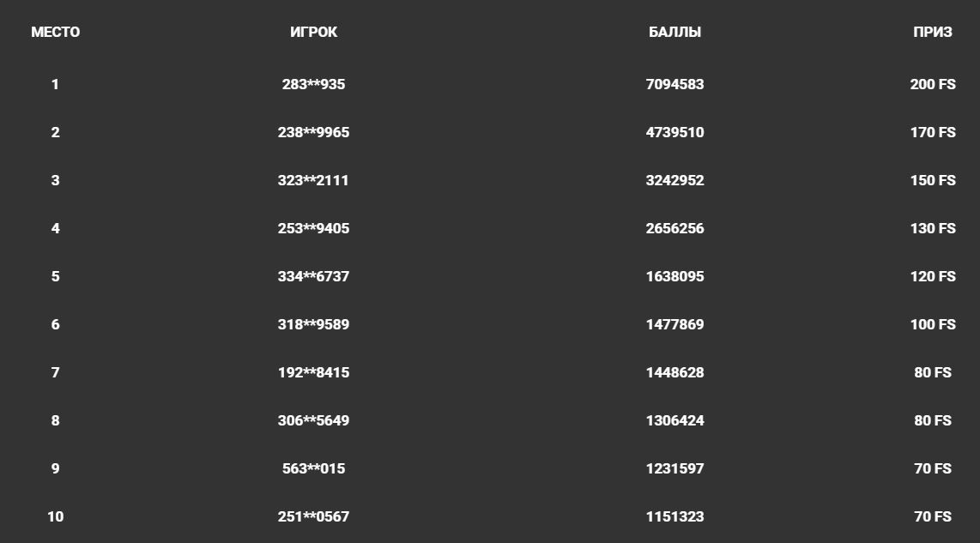Viewport: 980px width, 543px height.
Task: Click the score 4739510
Action: click(675, 133)
